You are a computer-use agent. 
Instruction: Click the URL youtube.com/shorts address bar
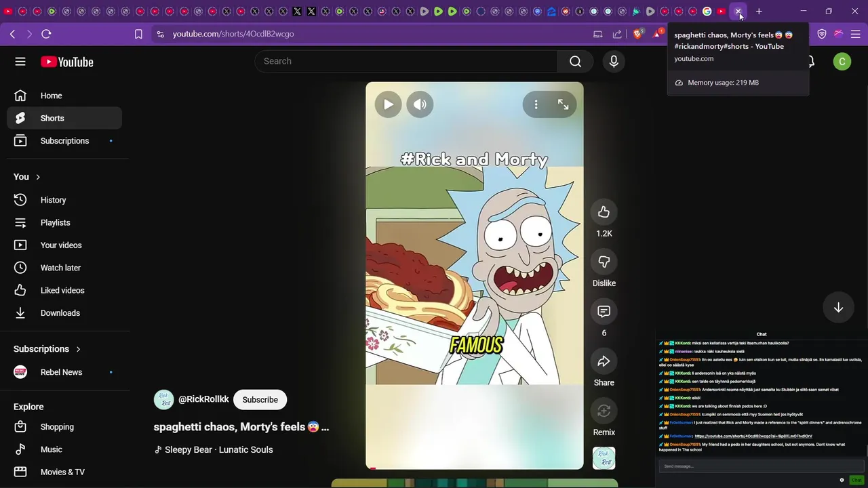tap(233, 34)
